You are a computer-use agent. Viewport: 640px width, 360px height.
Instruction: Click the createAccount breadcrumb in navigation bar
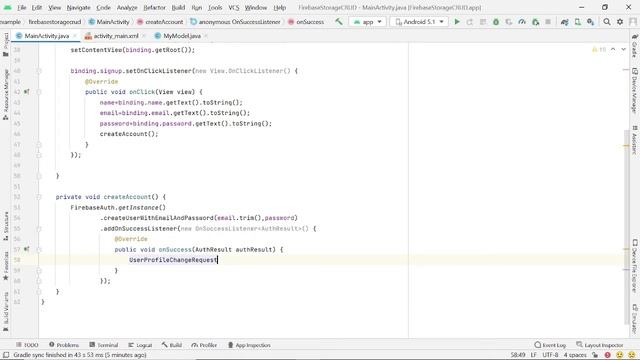point(160,22)
